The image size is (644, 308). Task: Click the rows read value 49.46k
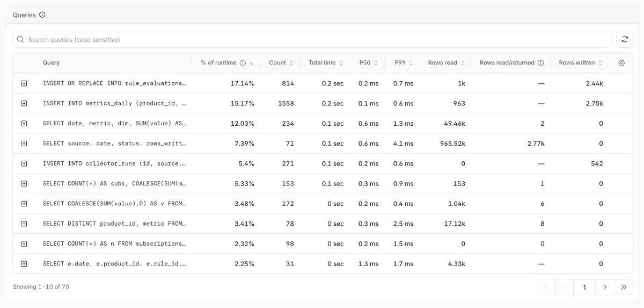pyautogui.click(x=455, y=124)
